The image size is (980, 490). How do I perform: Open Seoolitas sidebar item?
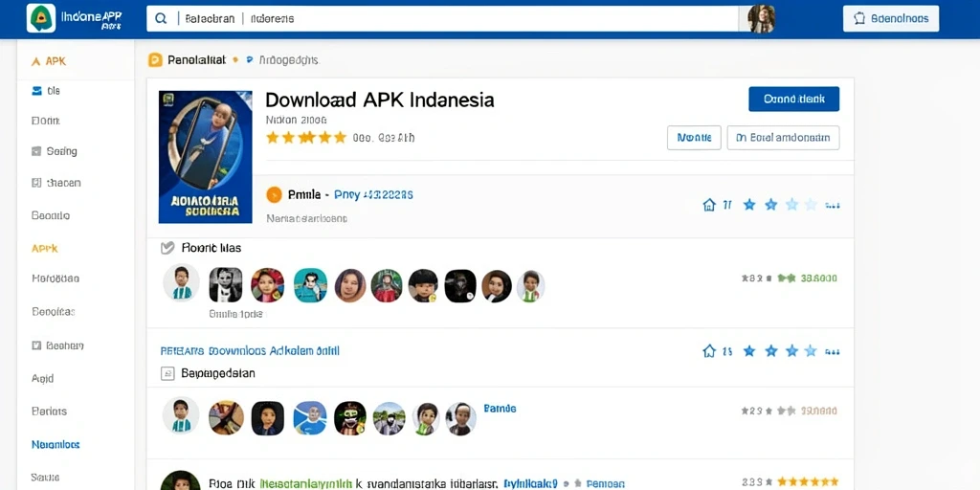54,311
